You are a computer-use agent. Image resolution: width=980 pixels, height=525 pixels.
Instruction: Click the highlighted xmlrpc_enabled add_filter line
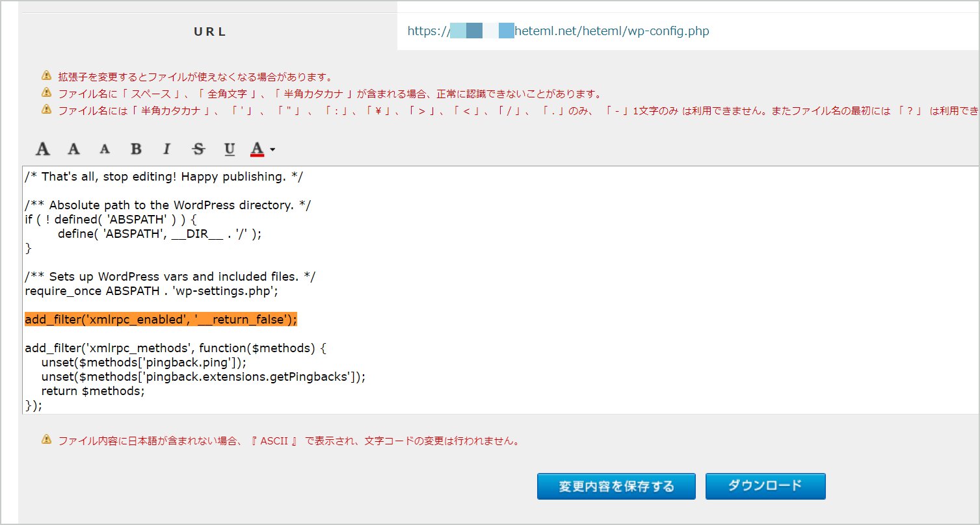pos(161,320)
